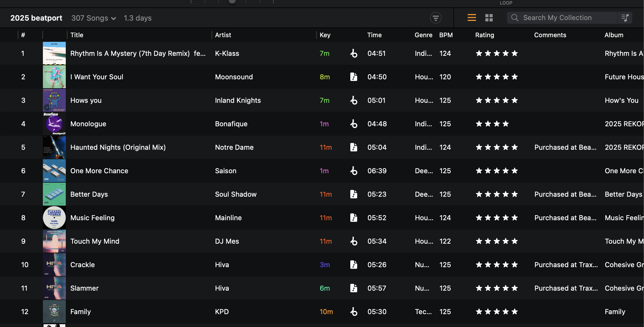644x327 pixels.
Task: Click the search magnifier icon
Action: click(x=515, y=18)
